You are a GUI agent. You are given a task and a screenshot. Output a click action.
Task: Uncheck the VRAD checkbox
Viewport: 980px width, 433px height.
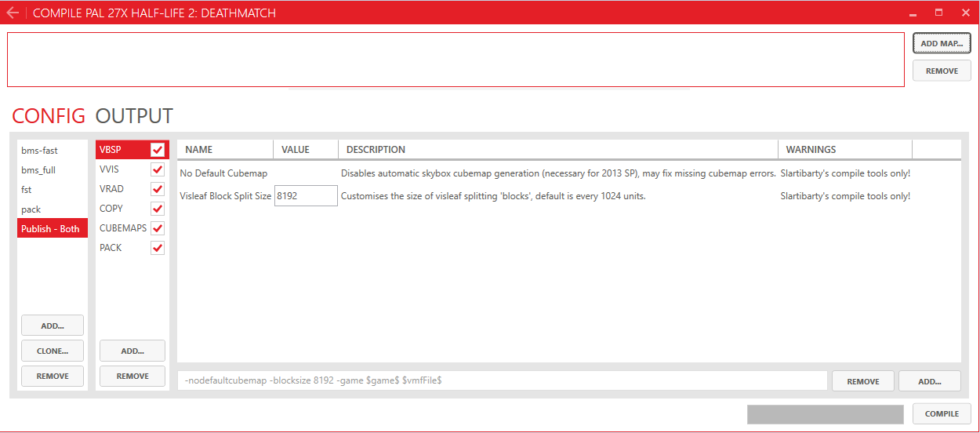pyautogui.click(x=158, y=189)
